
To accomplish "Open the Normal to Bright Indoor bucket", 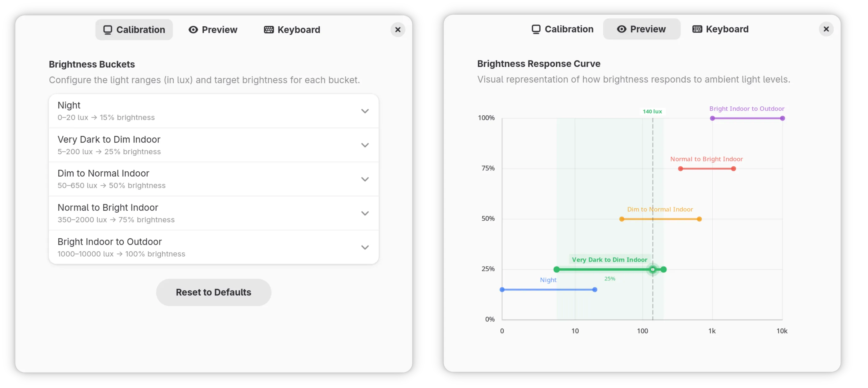I will [365, 213].
